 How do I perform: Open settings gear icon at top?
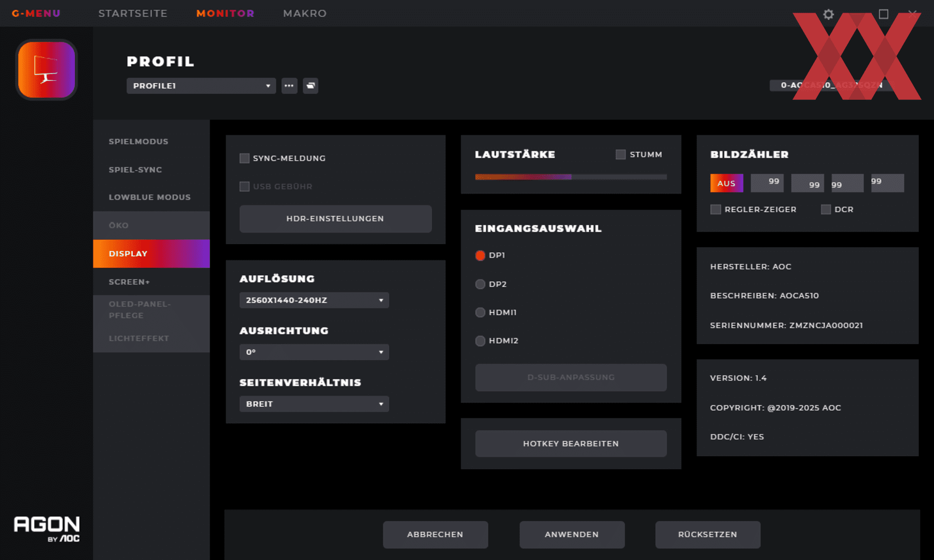(x=828, y=14)
